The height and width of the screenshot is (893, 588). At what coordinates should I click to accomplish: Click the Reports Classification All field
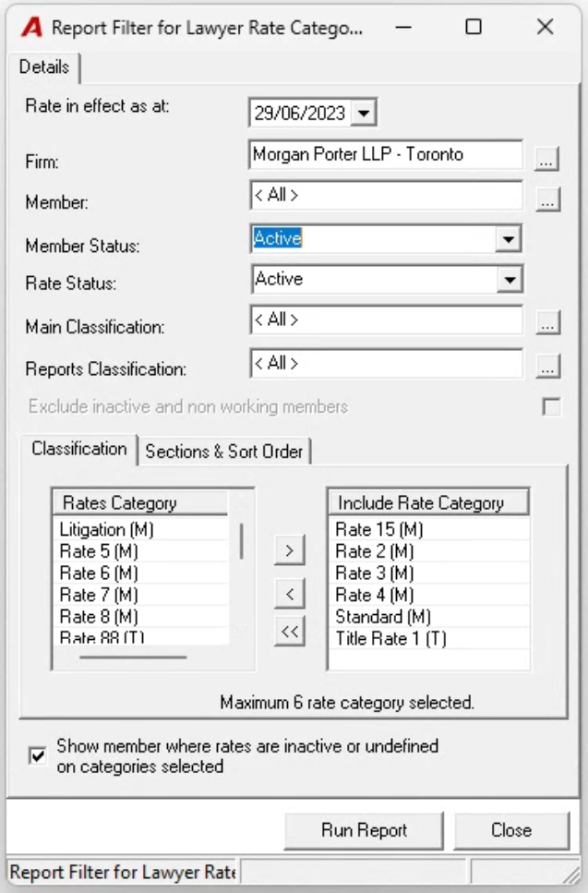(386, 363)
